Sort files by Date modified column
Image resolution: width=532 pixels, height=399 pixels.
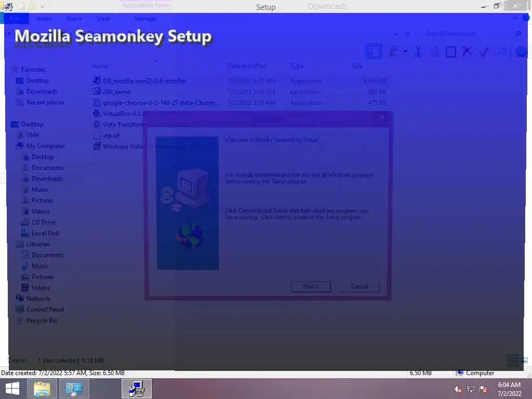247,66
